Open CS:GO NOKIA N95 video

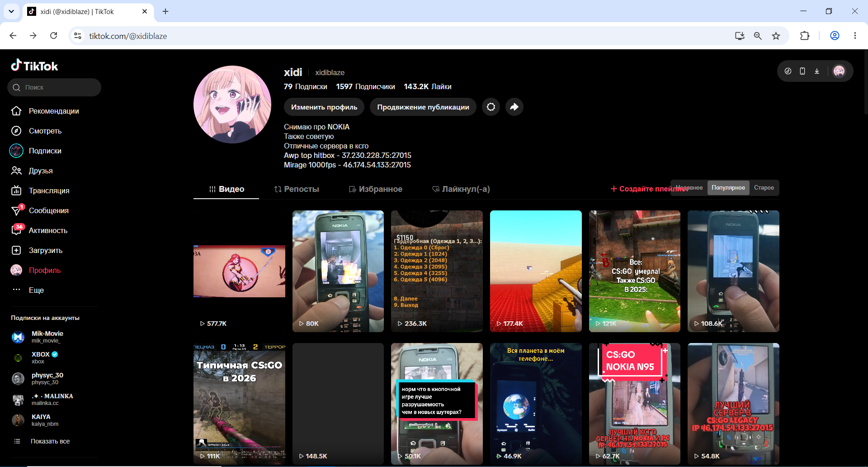click(635, 404)
